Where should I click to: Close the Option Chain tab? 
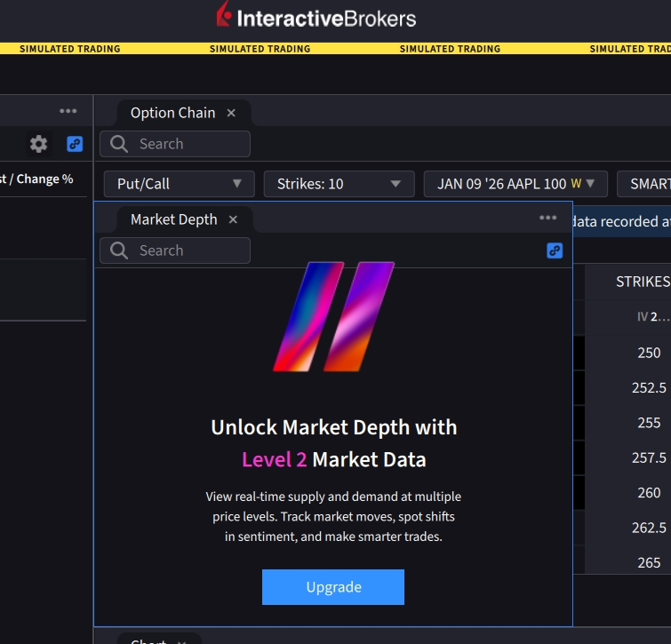coord(231,113)
